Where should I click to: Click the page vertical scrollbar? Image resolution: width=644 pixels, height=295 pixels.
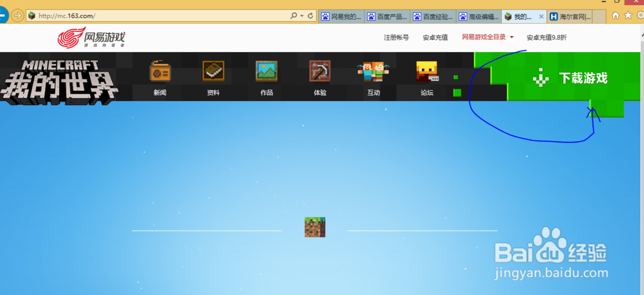pos(641,160)
